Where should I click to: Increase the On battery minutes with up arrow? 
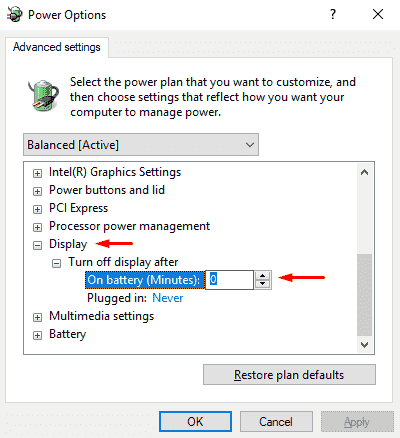pyautogui.click(x=263, y=276)
